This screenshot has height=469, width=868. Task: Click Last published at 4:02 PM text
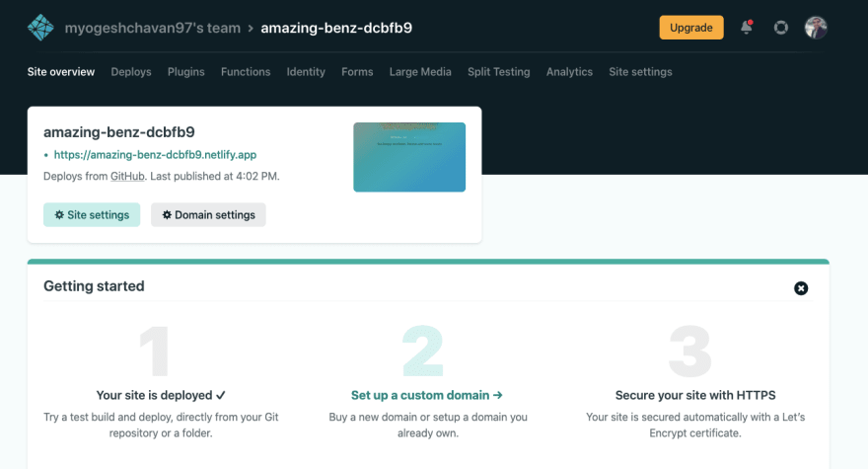215,177
